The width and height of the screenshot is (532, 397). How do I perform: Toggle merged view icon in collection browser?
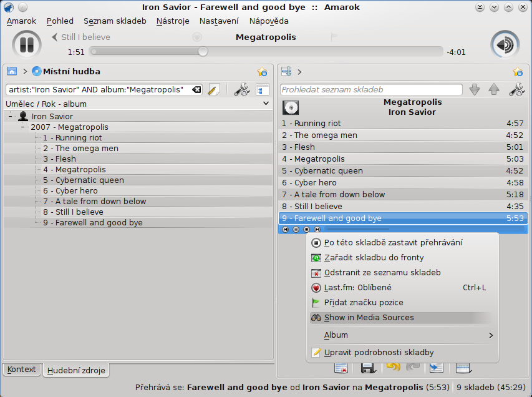click(x=263, y=90)
